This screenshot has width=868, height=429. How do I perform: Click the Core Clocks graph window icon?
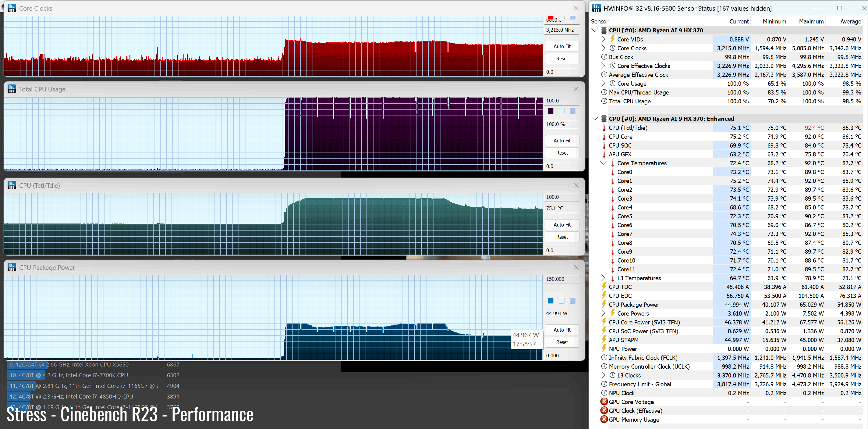pyautogui.click(x=12, y=8)
